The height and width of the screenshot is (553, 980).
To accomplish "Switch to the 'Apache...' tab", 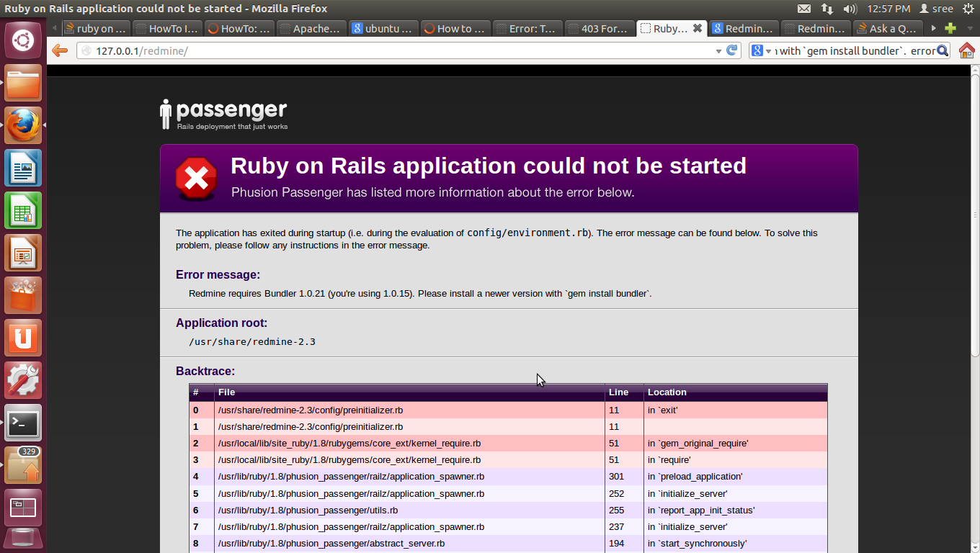I will tap(311, 29).
